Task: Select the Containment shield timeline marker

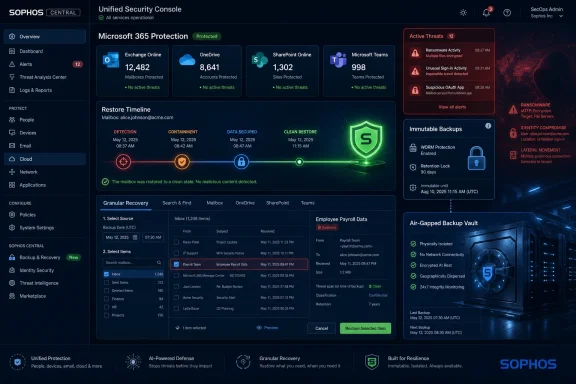Action: click(x=182, y=162)
